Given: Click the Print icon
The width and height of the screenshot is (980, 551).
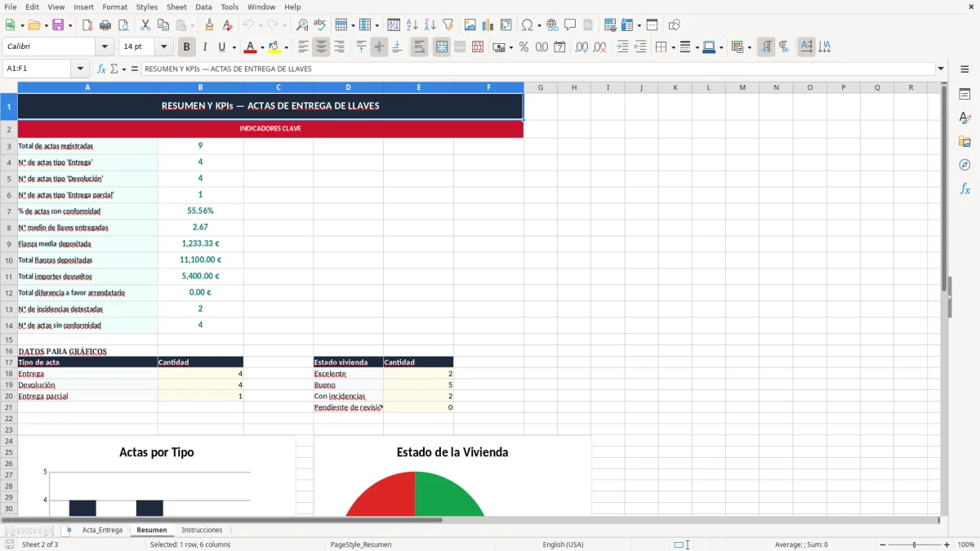Looking at the screenshot, I should pos(105,25).
